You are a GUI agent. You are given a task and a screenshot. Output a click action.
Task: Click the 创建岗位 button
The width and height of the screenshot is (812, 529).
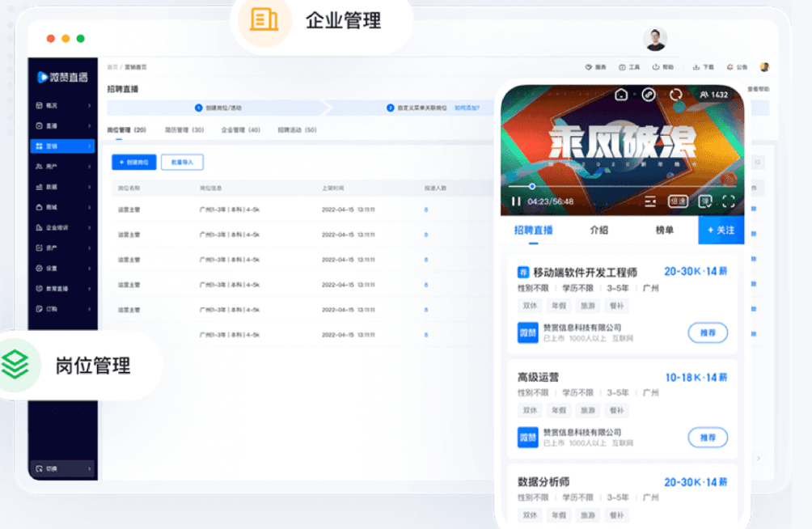pyautogui.click(x=133, y=162)
